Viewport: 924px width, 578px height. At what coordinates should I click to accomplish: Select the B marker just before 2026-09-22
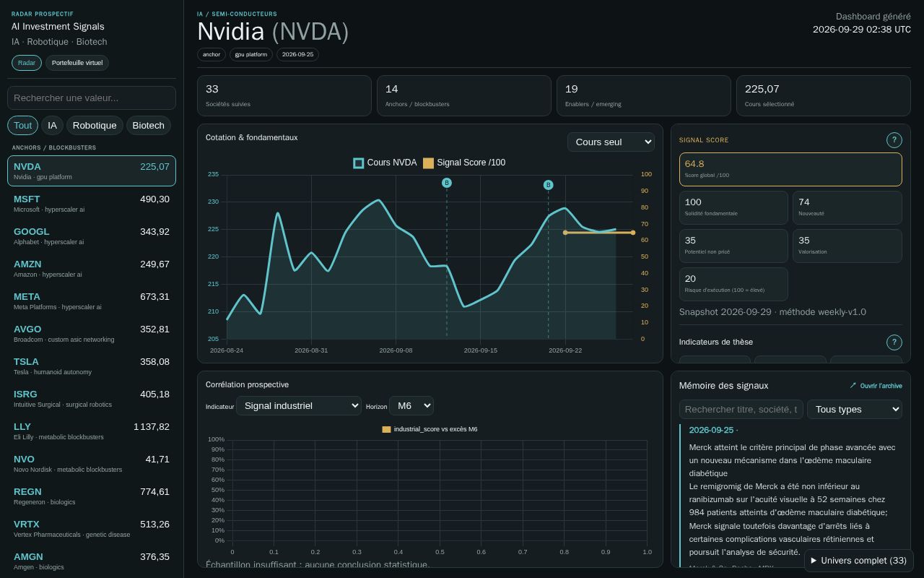tap(548, 186)
